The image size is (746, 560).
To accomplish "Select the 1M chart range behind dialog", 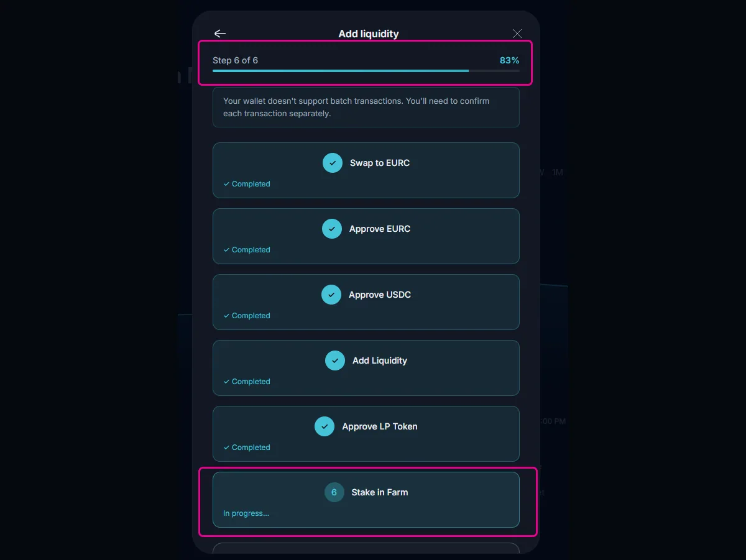I will pos(558,172).
